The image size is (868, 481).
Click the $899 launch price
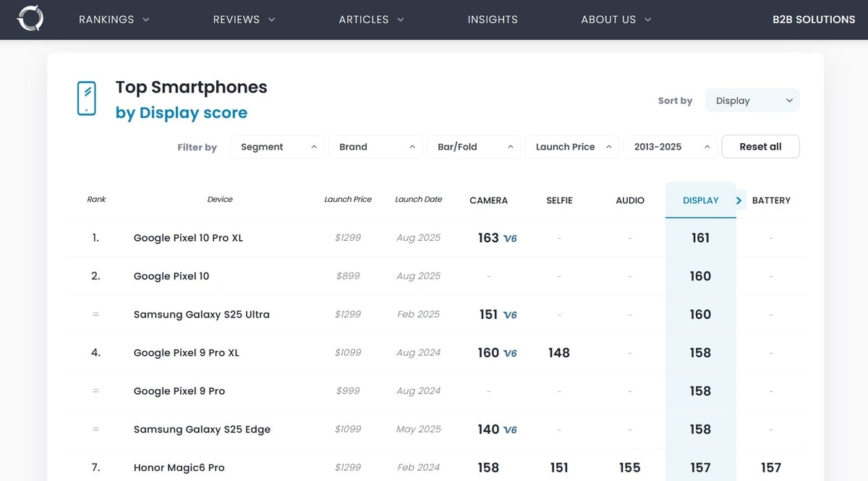coord(348,276)
